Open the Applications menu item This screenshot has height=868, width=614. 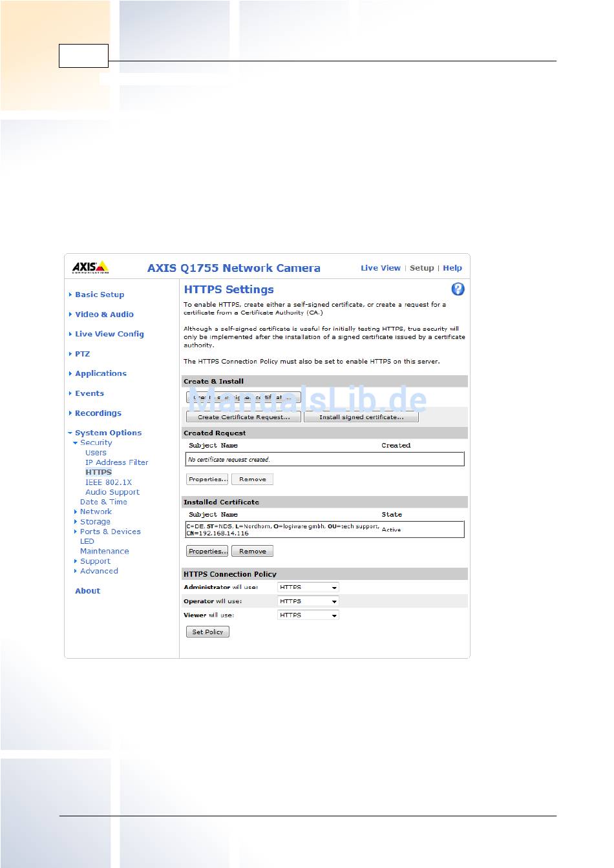coord(101,373)
